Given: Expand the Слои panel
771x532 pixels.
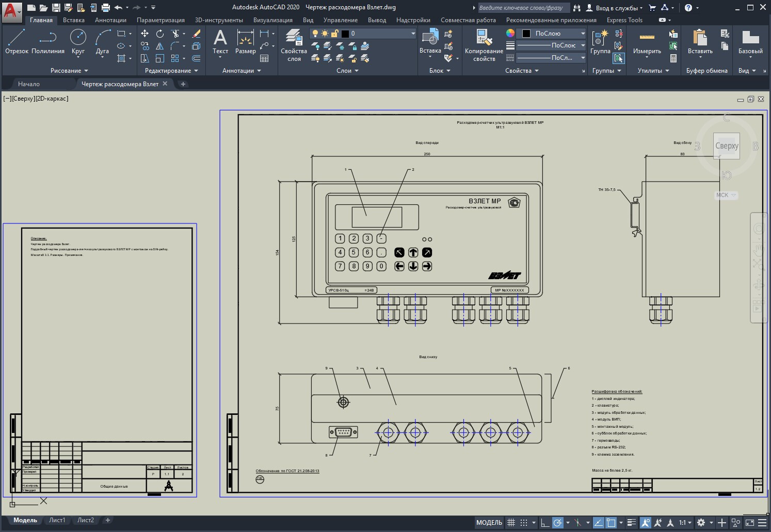Looking at the screenshot, I should click(347, 71).
